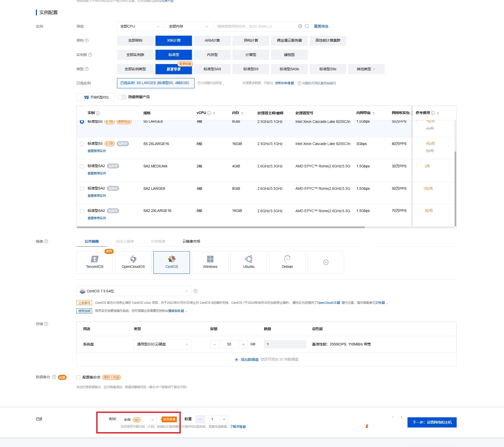Select radio for SA2.LARGE8 instance row

coord(82,189)
